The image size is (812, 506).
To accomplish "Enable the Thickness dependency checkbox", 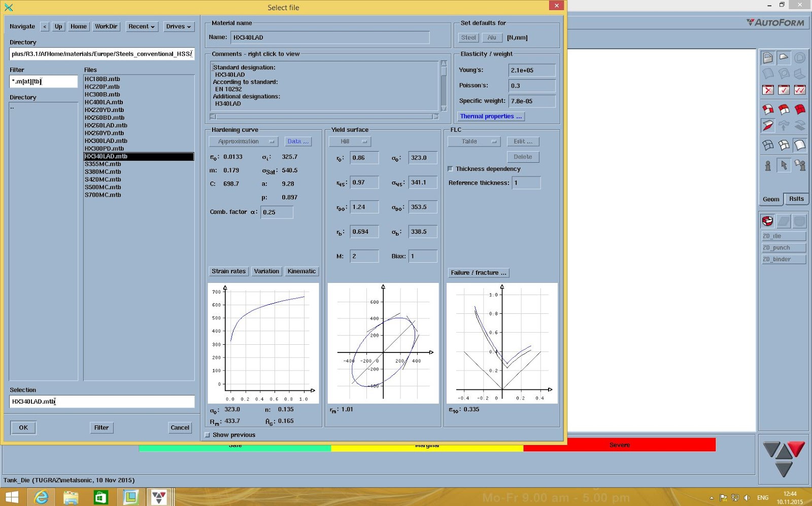I will pos(451,169).
